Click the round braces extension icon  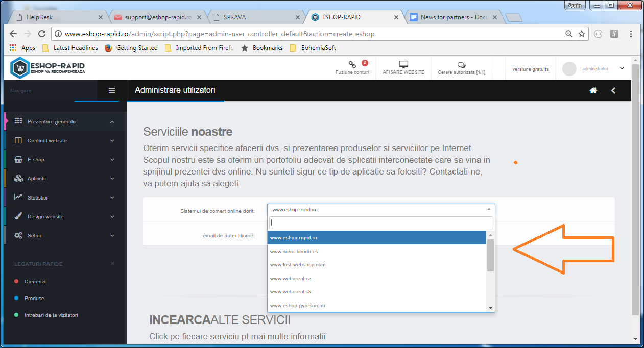click(x=598, y=34)
